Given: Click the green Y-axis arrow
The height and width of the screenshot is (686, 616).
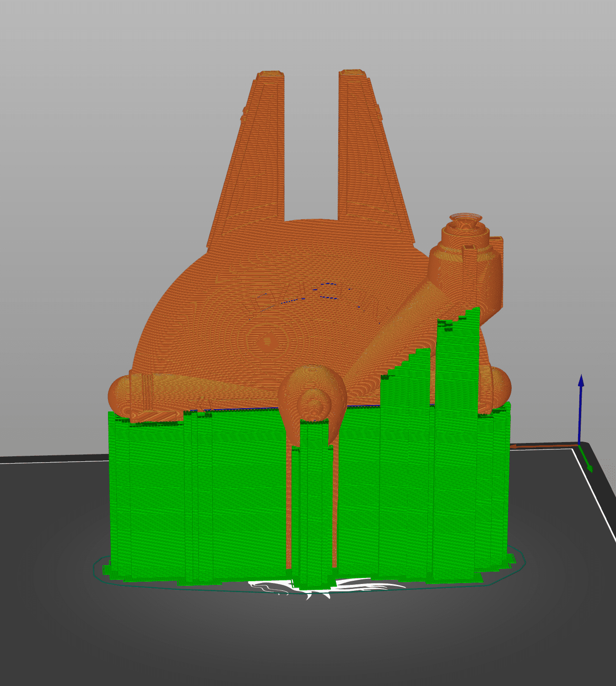Looking at the screenshot, I should click(x=586, y=458).
